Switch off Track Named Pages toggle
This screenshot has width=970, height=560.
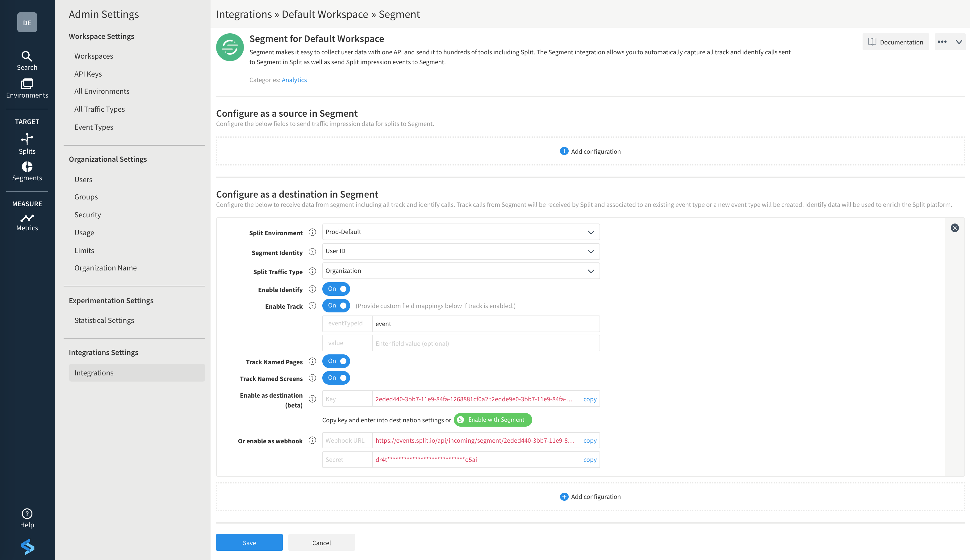[336, 361]
